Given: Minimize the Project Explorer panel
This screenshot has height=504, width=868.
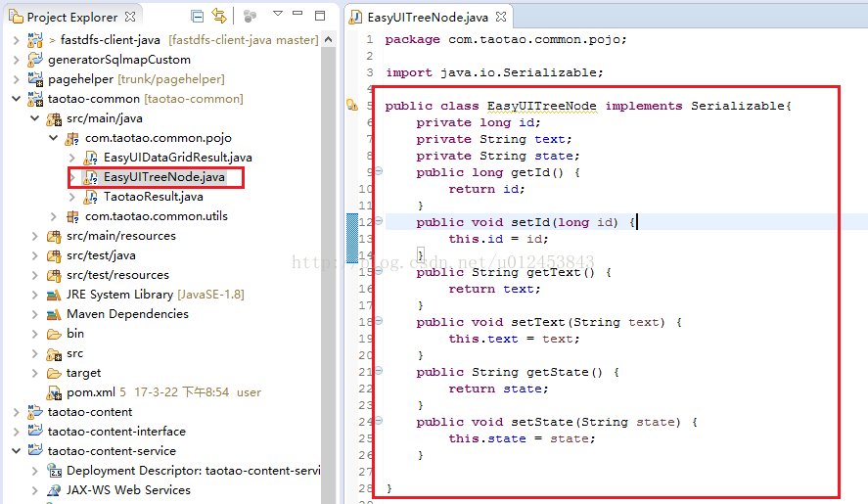Looking at the screenshot, I should click(x=297, y=13).
